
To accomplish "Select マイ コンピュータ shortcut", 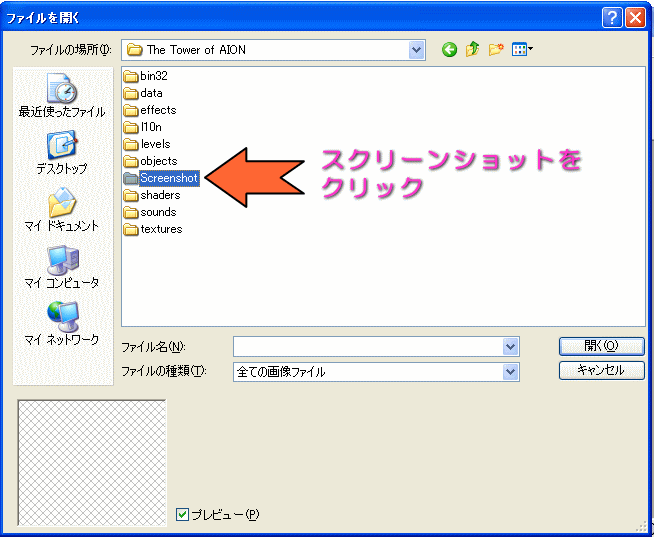I will click(62, 267).
